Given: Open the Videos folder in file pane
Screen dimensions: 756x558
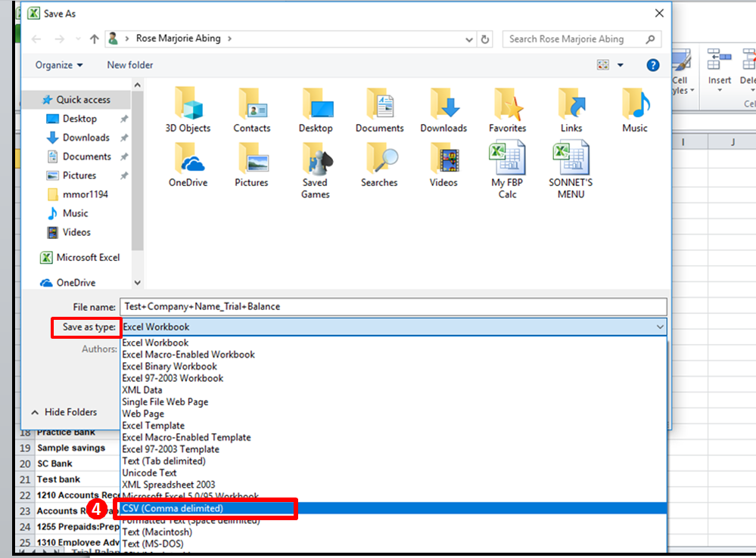Looking at the screenshot, I should pyautogui.click(x=443, y=164).
